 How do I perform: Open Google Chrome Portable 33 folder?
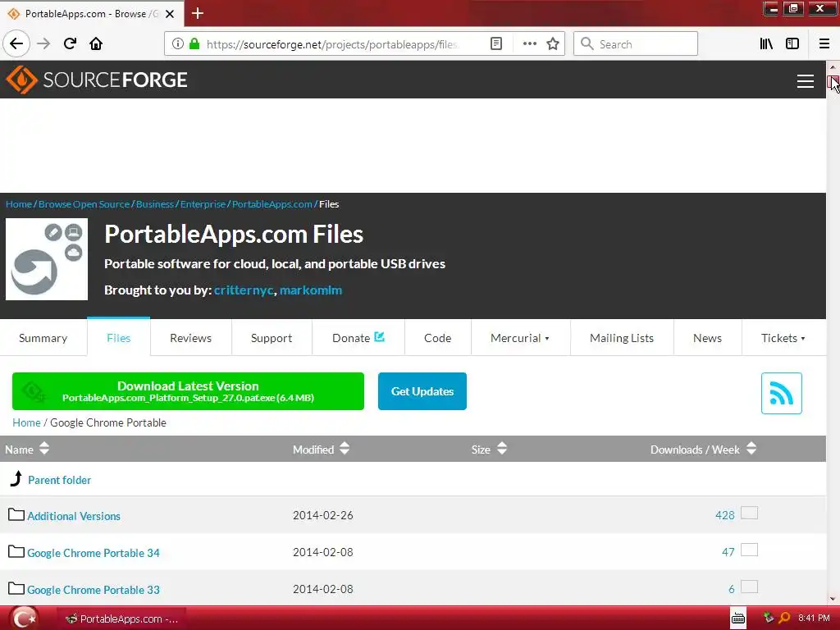94,590
